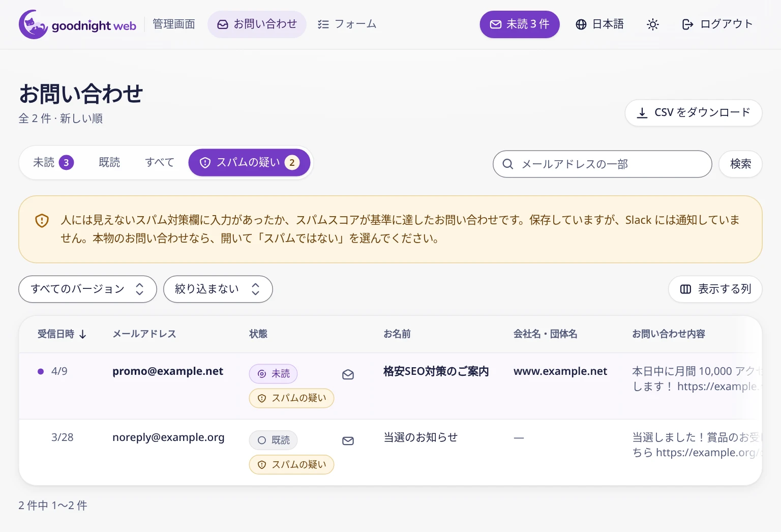Open the promo@example.net inquiry
The image size is (781, 532).
(x=168, y=371)
